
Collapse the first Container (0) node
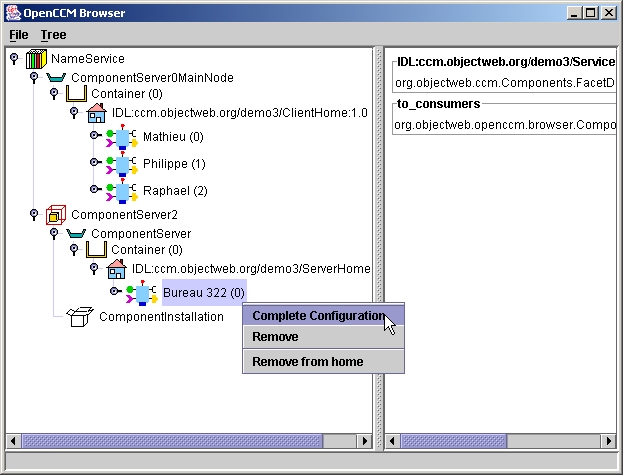coord(54,94)
